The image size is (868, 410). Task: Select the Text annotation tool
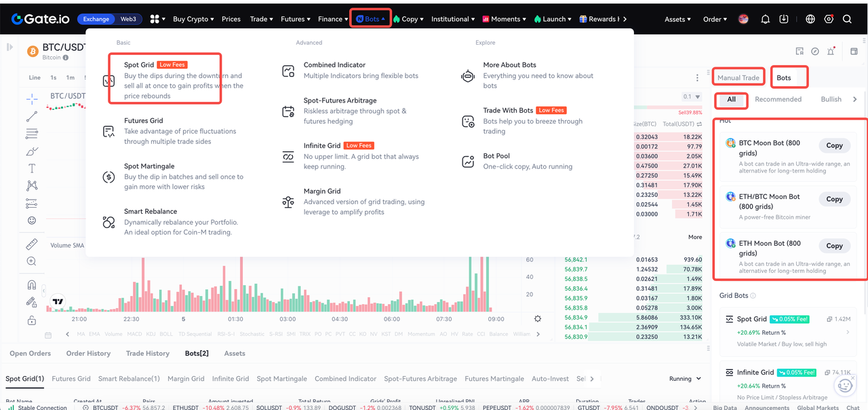click(x=31, y=168)
